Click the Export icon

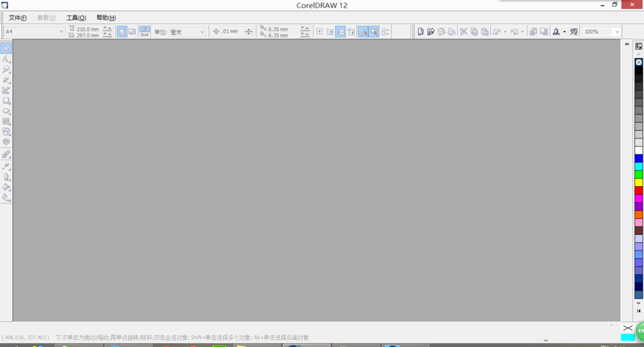[544, 32]
